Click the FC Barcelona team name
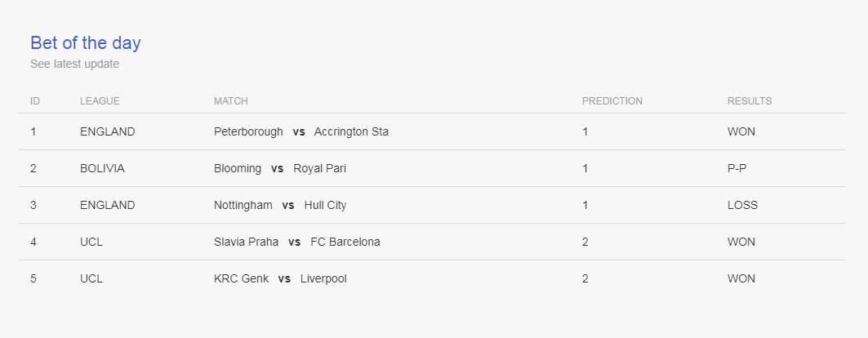Image resolution: width=868 pixels, height=338 pixels. pos(345,242)
